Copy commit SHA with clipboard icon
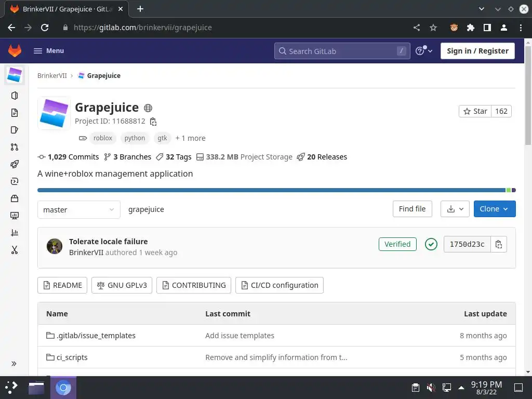 [499, 244]
